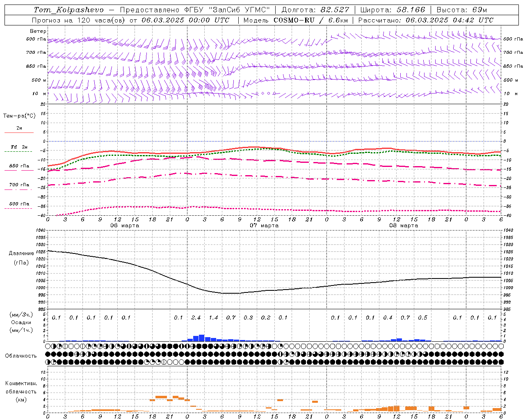Image resolution: width=525 pixels, height=420 pixels.
Task: Click the 0.5 precipitation amount
Action: 422,318
